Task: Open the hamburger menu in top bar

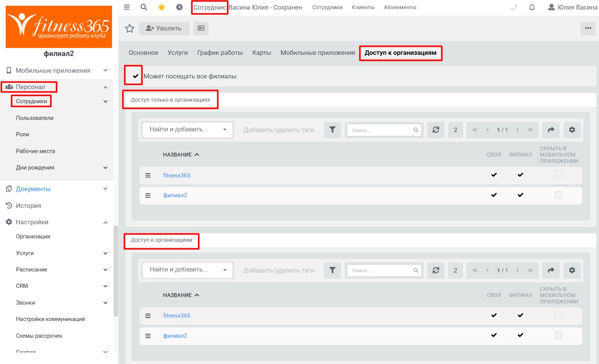Action: coord(127,7)
